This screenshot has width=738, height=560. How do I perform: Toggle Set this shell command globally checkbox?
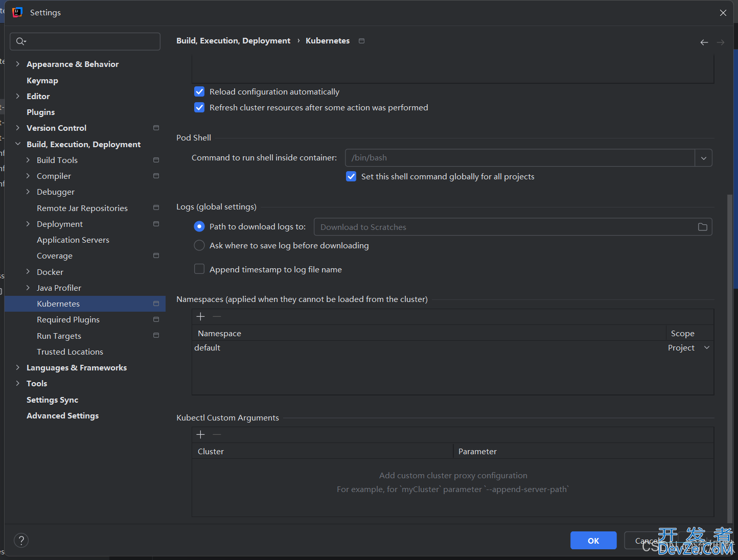pyautogui.click(x=351, y=177)
